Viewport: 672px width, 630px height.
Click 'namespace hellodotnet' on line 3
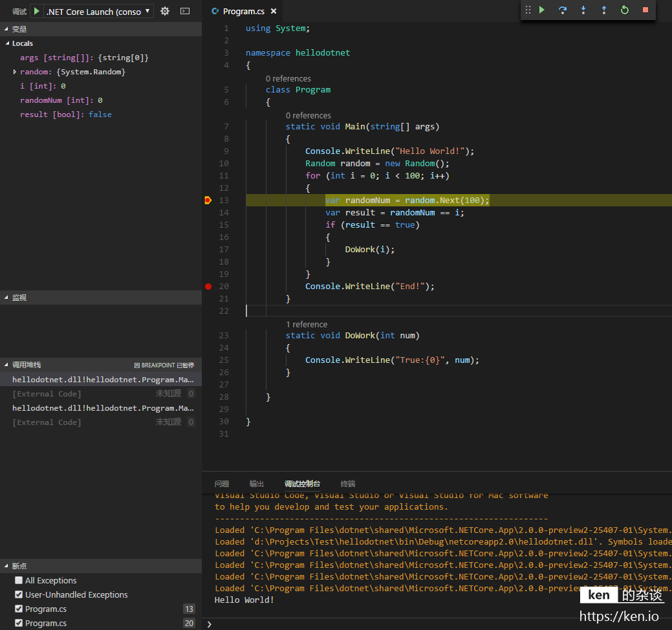[298, 52]
